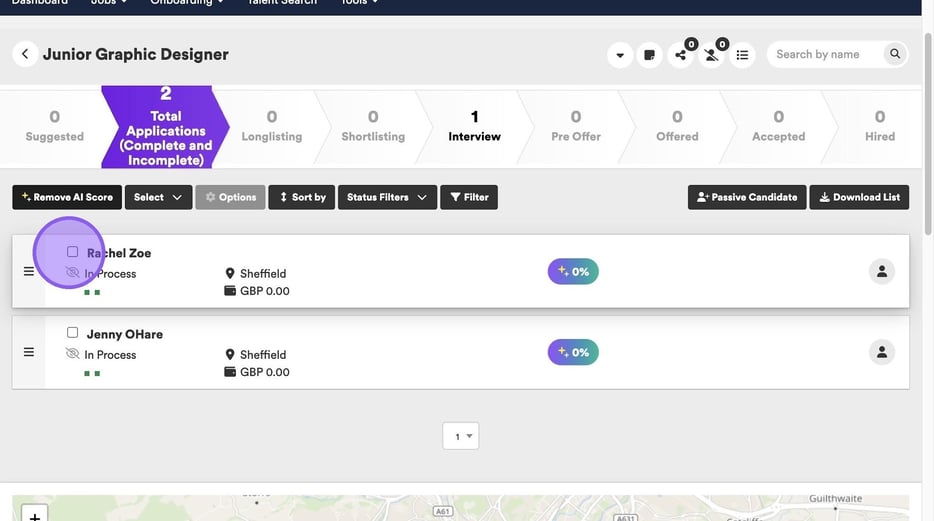Open Rachel Zoe's profile person icon

tap(881, 271)
